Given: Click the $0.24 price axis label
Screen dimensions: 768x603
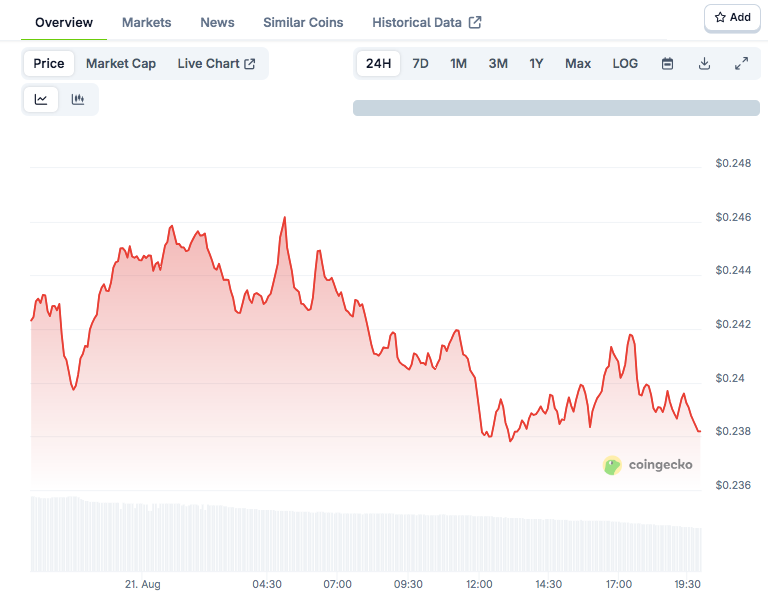Looking at the screenshot, I should click(730, 378).
